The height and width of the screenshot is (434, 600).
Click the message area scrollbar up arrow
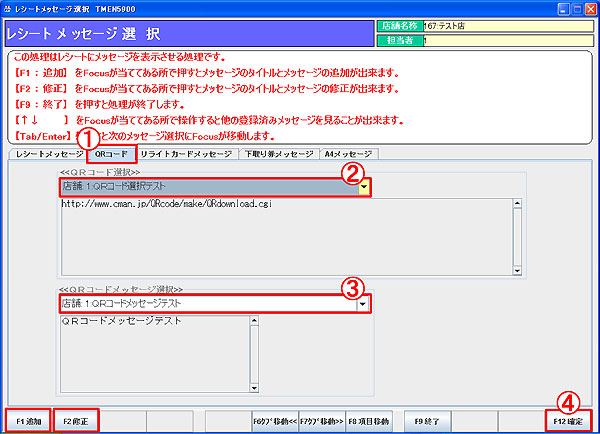click(254, 320)
